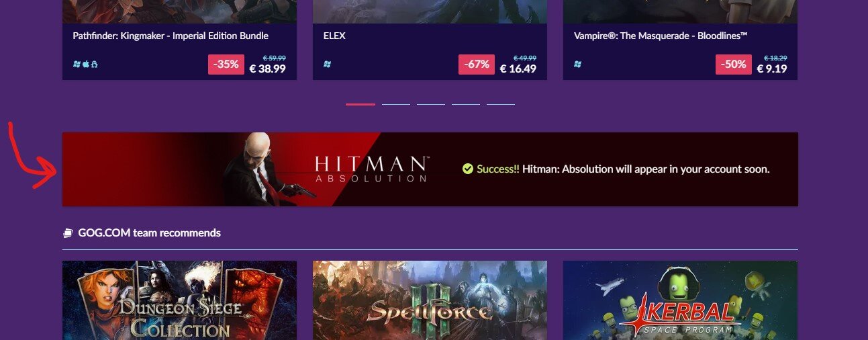Open the Dungeon Siege Collection thumbnail

[179, 300]
